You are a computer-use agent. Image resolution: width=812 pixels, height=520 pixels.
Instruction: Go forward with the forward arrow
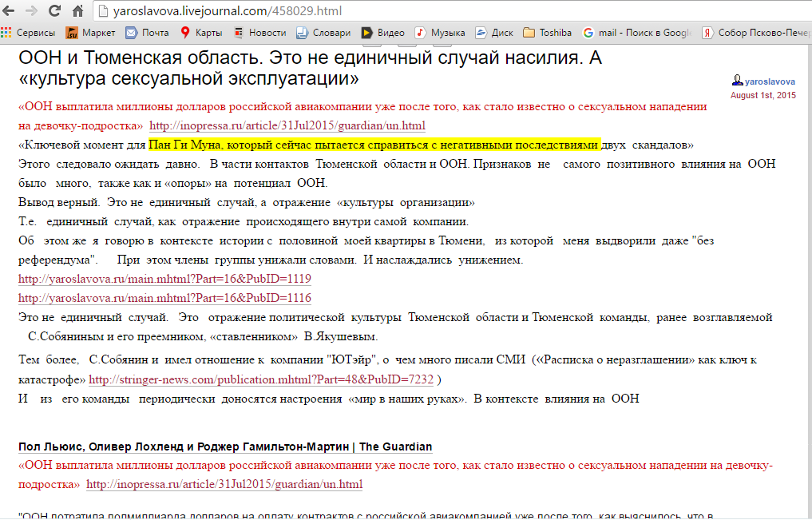(x=32, y=11)
